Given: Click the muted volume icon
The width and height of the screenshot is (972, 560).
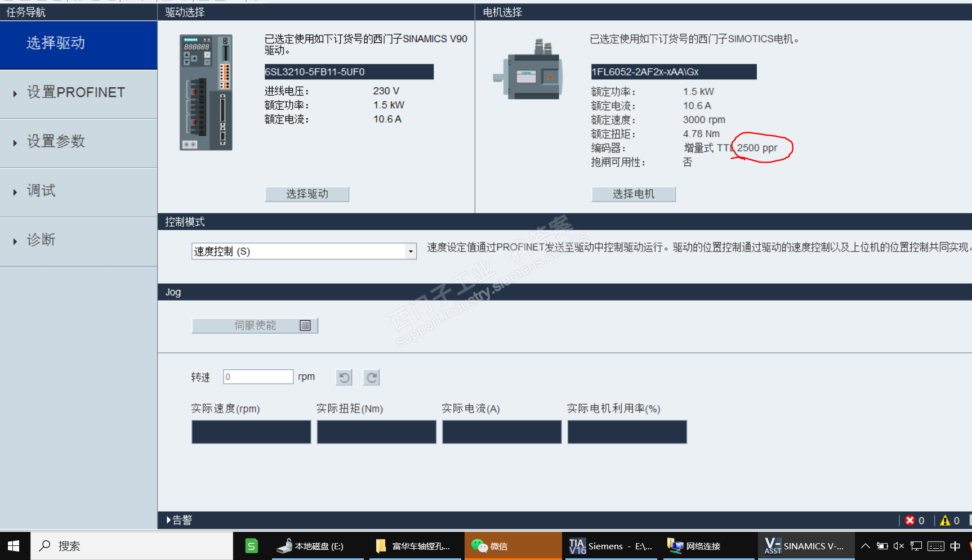Looking at the screenshot, I should coord(899,546).
